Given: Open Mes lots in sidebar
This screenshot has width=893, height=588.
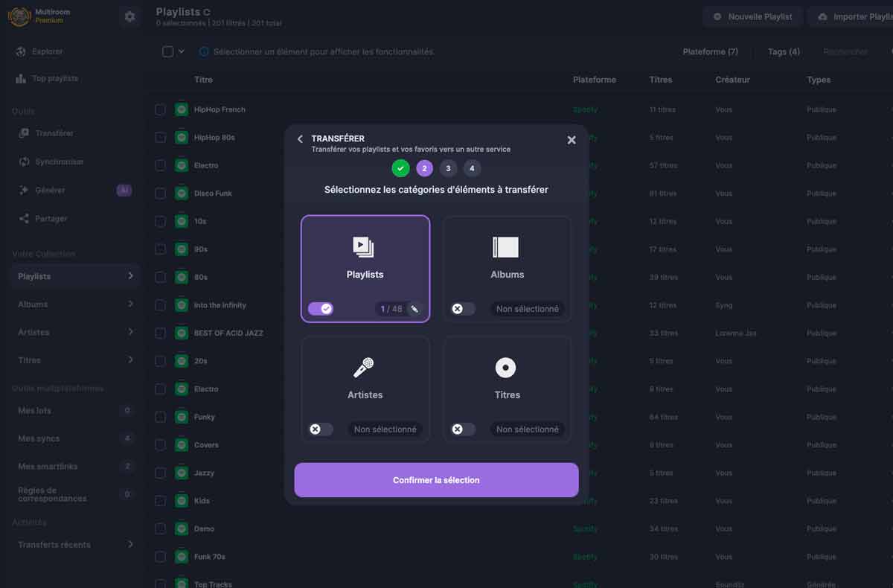Looking at the screenshot, I should (x=74, y=411).
